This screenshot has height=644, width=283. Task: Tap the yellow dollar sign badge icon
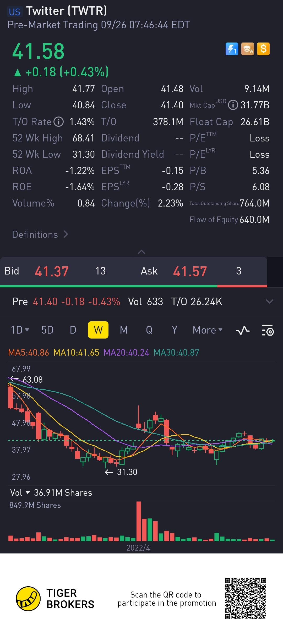[263, 49]
